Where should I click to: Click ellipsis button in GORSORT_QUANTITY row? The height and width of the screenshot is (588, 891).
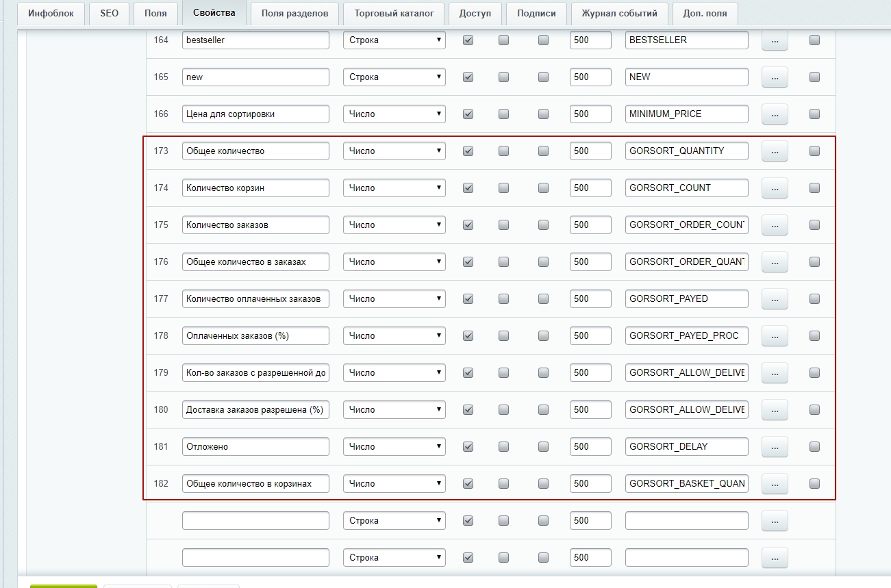click(775, 151)
